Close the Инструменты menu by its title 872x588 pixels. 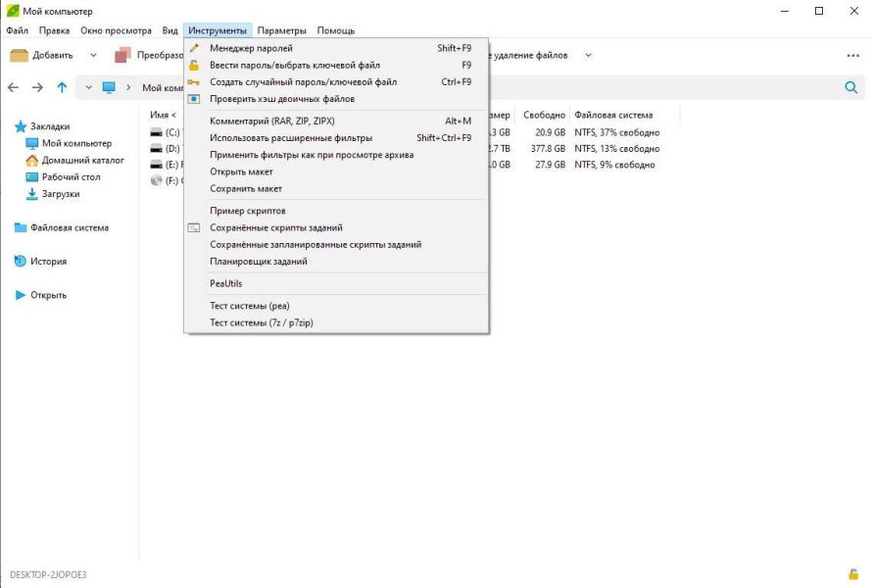click(x=218, y=30)
